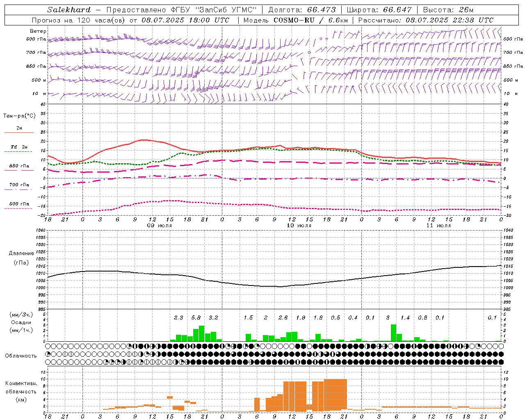Click the precipitation value '1.9'

301,317
